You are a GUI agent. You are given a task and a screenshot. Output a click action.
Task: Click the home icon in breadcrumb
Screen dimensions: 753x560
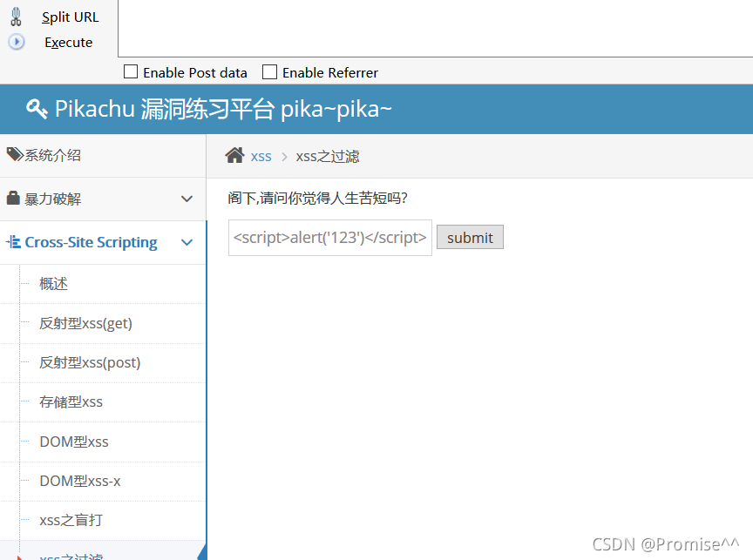click(x=234, y=156)
